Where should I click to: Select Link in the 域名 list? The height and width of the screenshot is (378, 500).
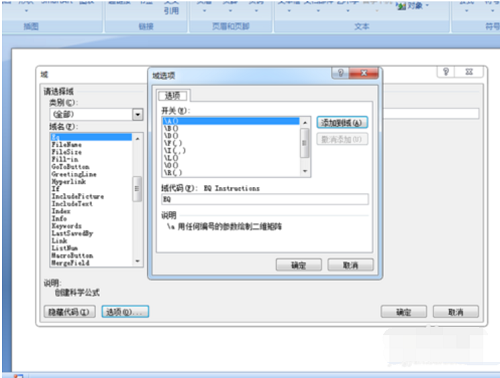pyautogui.click(x=91, y=240)
